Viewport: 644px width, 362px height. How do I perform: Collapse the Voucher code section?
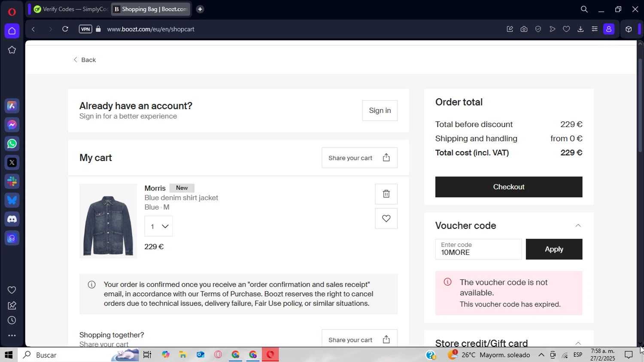point(578,225)
